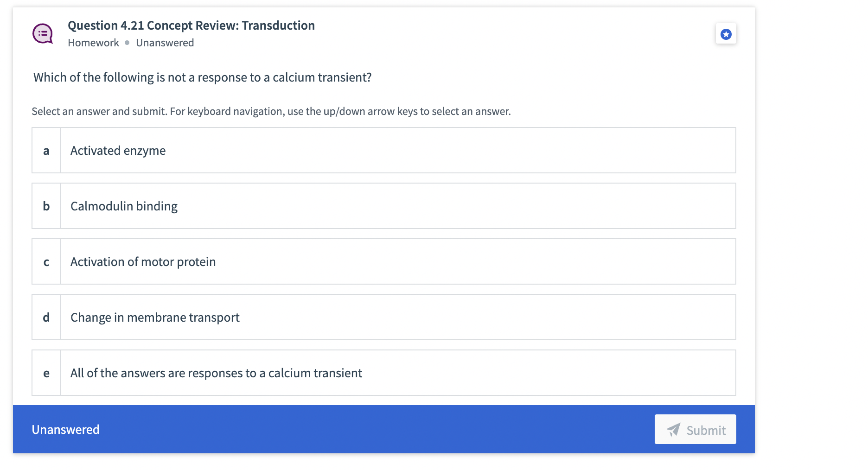Screen dimensions: 868x470
Task: Select answer letter c box
Action: [46, 261]
